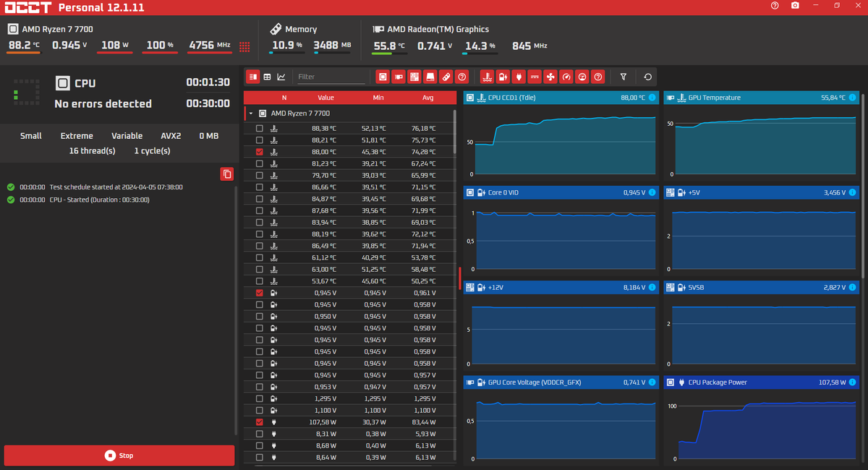Stop the running CPU test
This screenshot has height=470, width=868.
click(x=119, y=456)
